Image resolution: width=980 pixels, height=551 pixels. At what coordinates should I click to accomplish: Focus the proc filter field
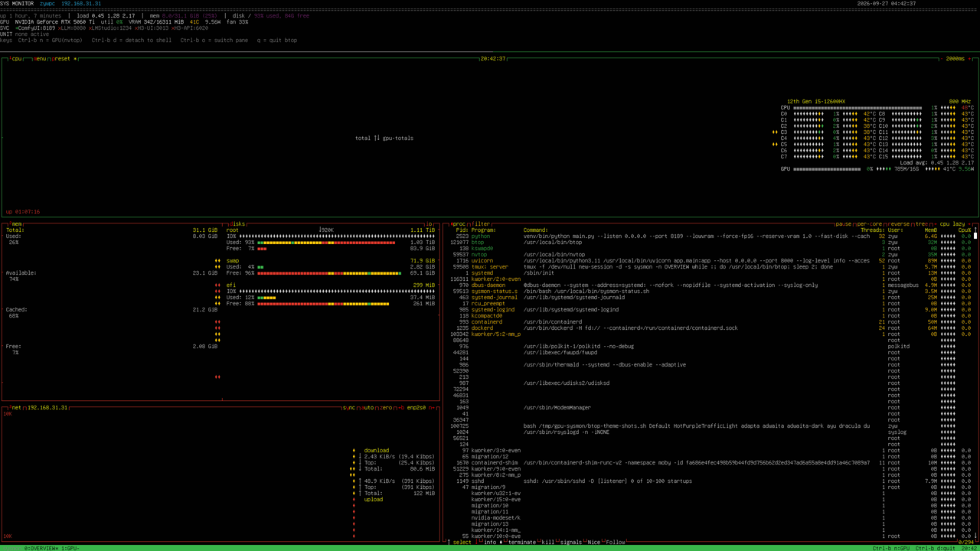pos(482,224)
